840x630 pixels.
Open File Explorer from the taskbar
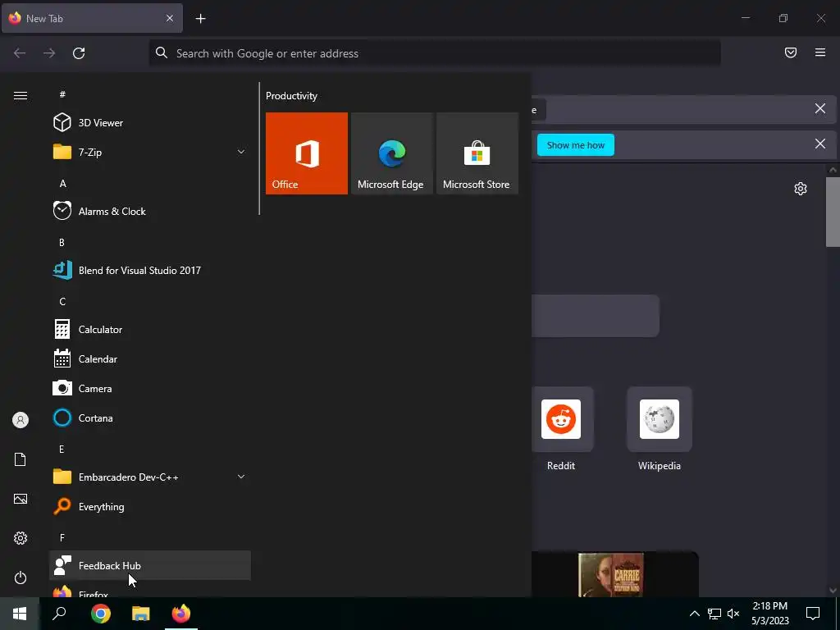click(x=141, y=614)
